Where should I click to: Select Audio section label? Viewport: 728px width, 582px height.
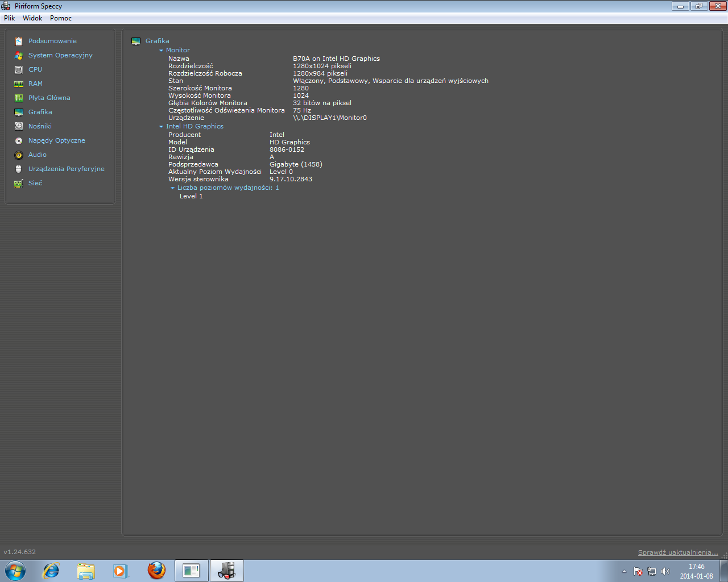(x=38, y=155)
